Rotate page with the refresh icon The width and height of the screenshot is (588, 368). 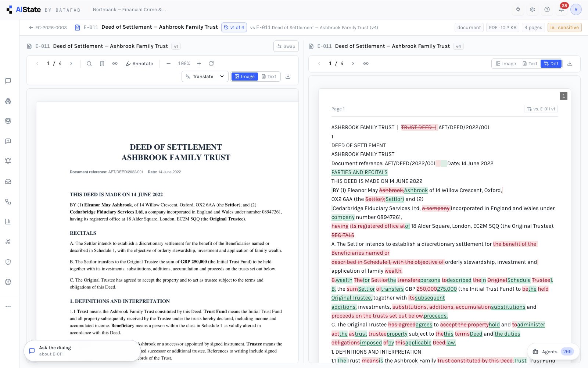point(211,64)
